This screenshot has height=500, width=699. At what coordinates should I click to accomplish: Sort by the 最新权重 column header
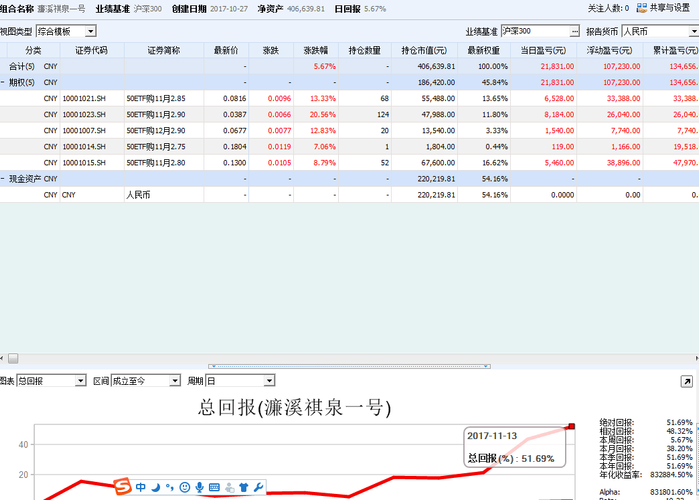coord(484,50)
